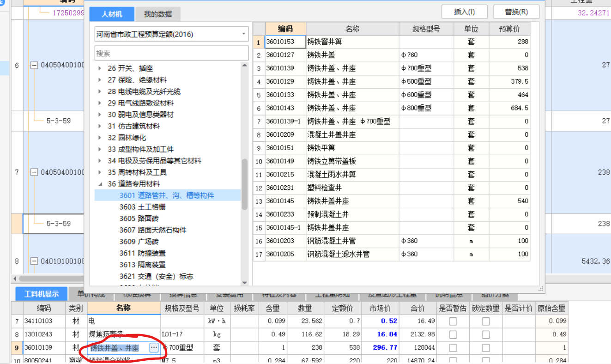Select material row 钢筋混凝土井管
Viewport: 611px width, 364px height.
pos(391,241)
